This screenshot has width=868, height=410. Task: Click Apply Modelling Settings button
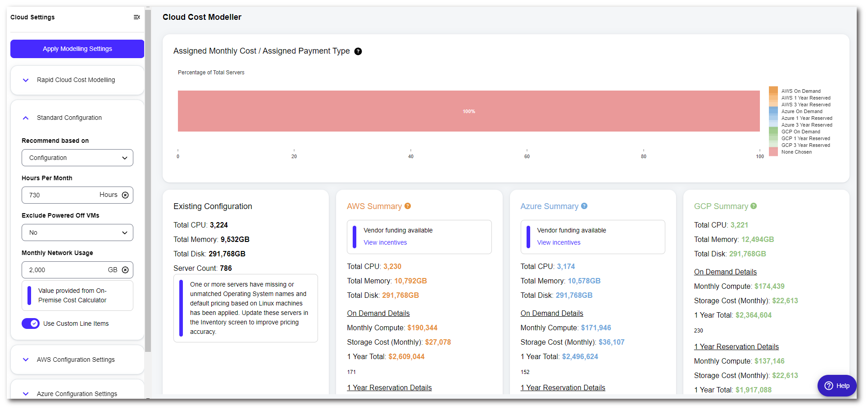pyautogui.click(x=77, y=49)
